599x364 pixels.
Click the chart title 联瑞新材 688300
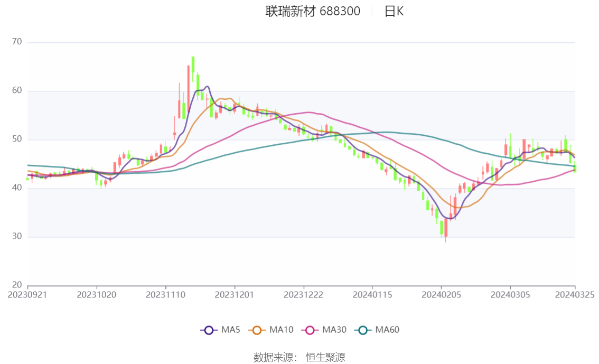(x=313, y=11)
